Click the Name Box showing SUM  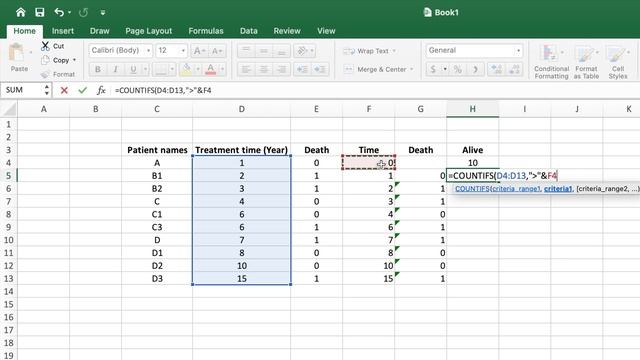point(21,90)
